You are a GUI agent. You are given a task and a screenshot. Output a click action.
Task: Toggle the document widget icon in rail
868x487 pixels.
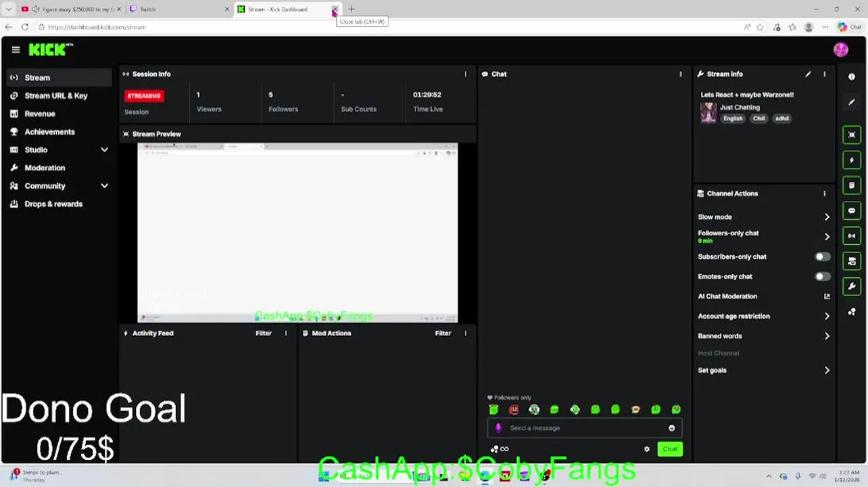click(852, 185)
